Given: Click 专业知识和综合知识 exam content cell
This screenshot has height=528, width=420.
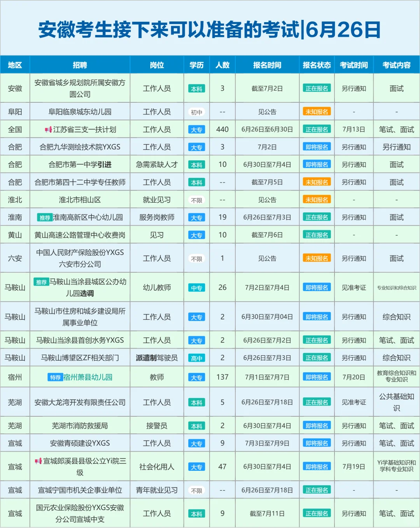Looking at the screenshot, I should (397, 288).
